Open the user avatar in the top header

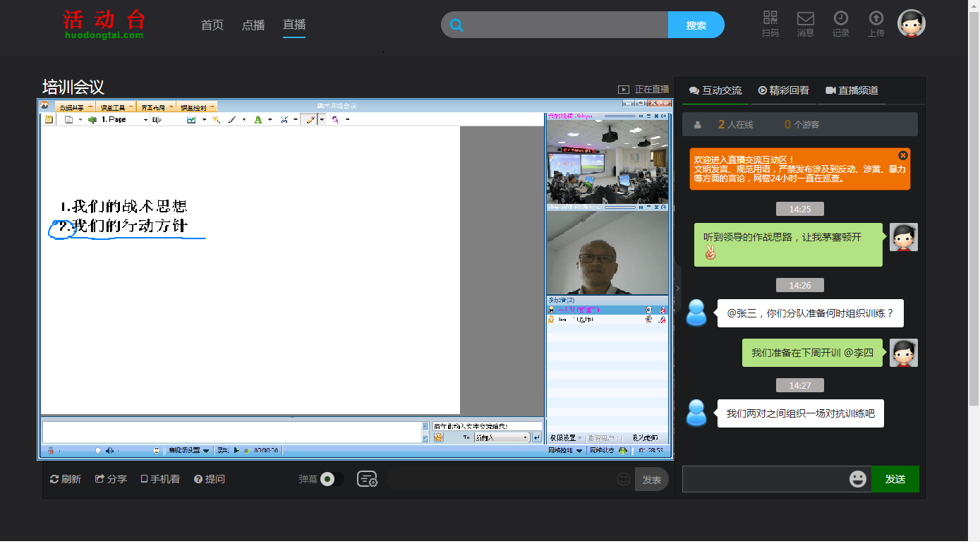coord(911,23)
